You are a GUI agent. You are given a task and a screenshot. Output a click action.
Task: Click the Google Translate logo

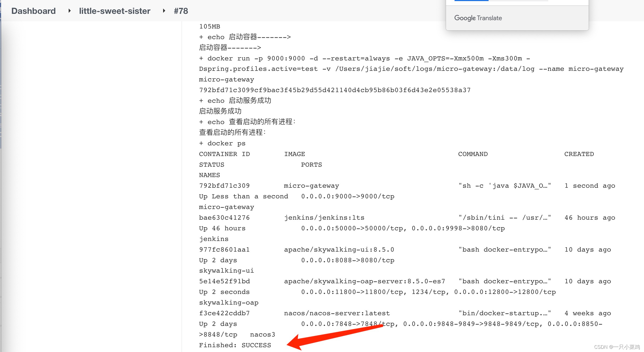coord(478,18)
